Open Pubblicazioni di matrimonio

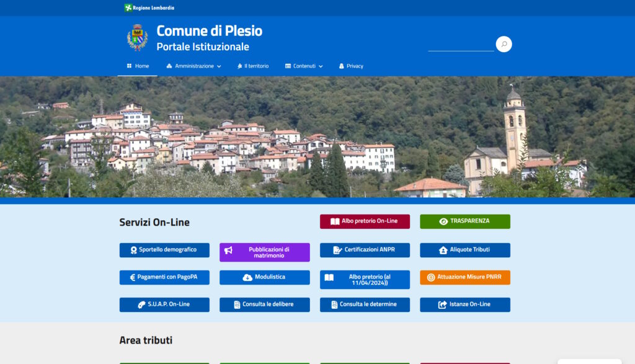(x=264, y=252)
